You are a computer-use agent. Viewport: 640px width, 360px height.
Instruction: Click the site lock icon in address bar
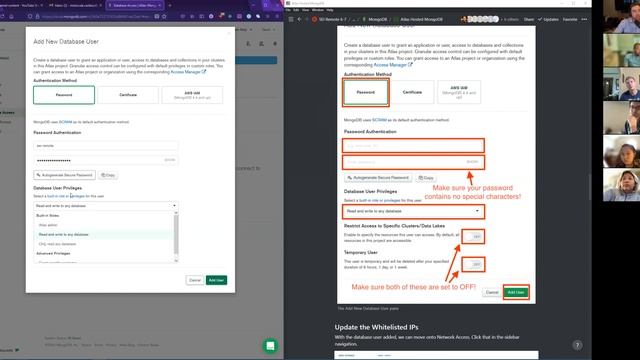click(x=37, y=16)
